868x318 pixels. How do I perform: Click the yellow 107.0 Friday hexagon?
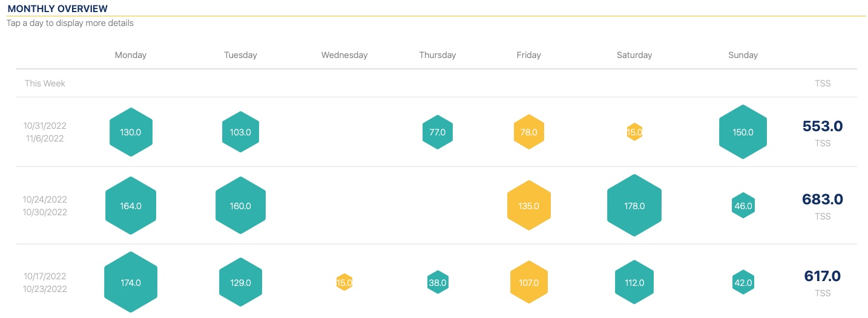coord(529,282)
